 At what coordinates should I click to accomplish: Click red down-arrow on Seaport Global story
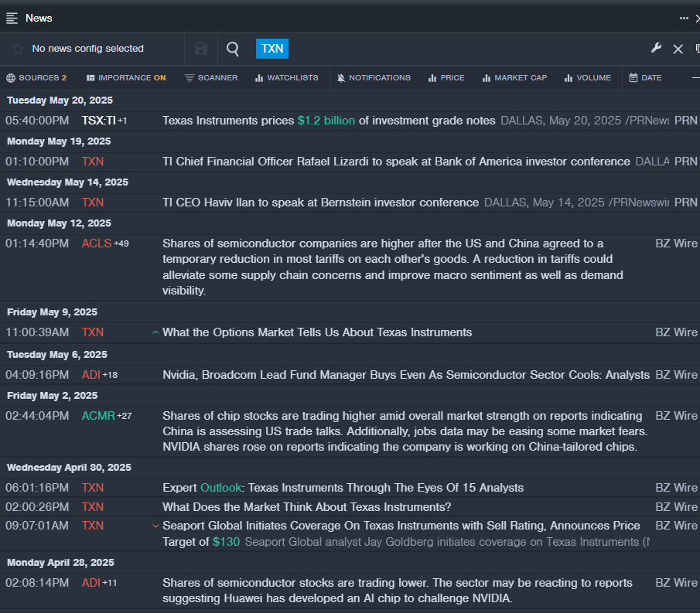click(155, 526)
